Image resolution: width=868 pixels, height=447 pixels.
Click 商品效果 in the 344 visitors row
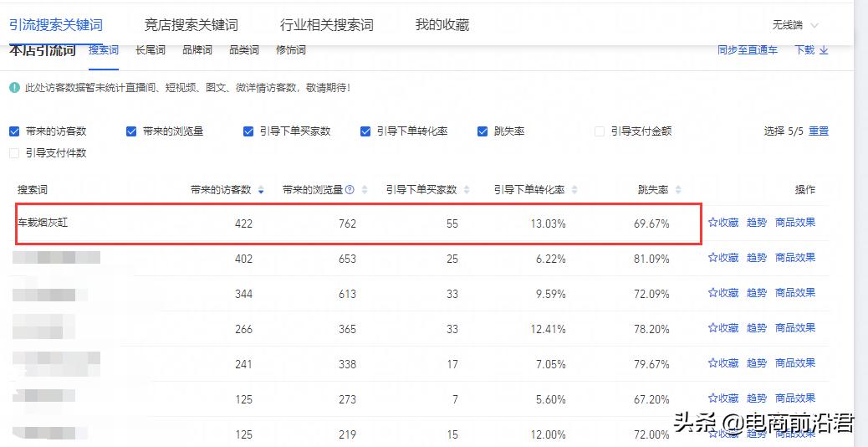coord(795,293)
